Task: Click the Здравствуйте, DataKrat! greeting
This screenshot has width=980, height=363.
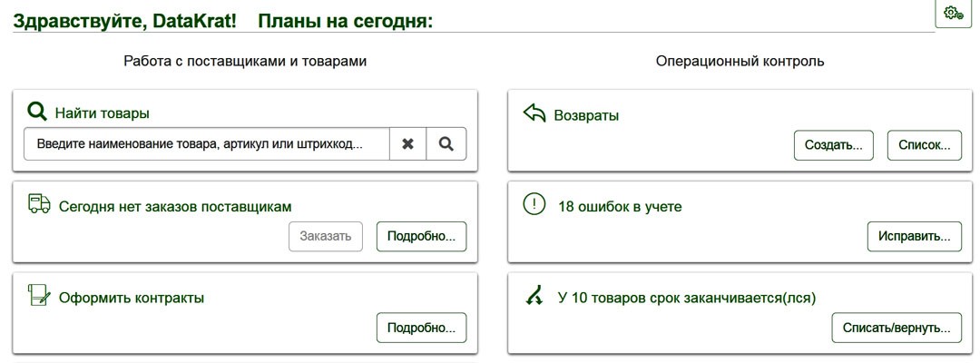Action: pos(125,21)
